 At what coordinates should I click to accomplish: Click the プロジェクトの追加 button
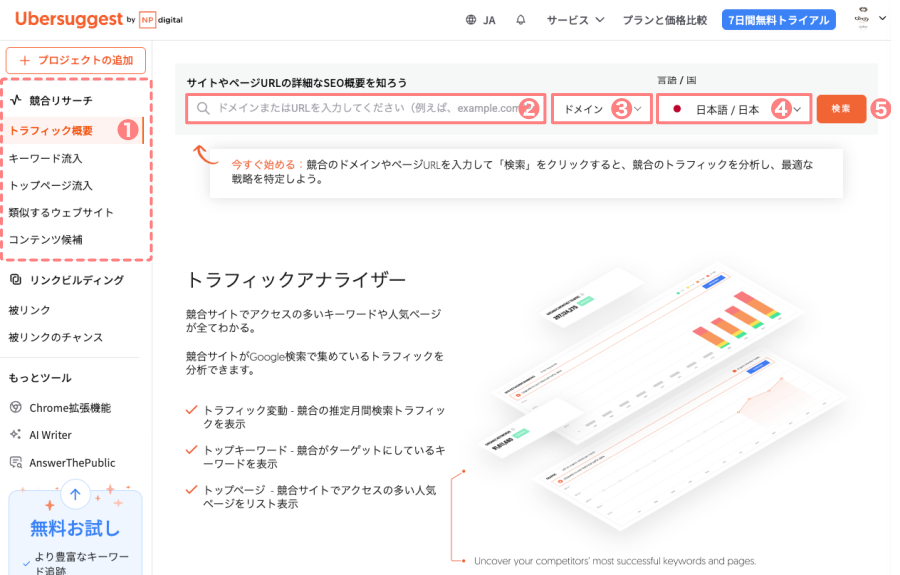point(76,60)
